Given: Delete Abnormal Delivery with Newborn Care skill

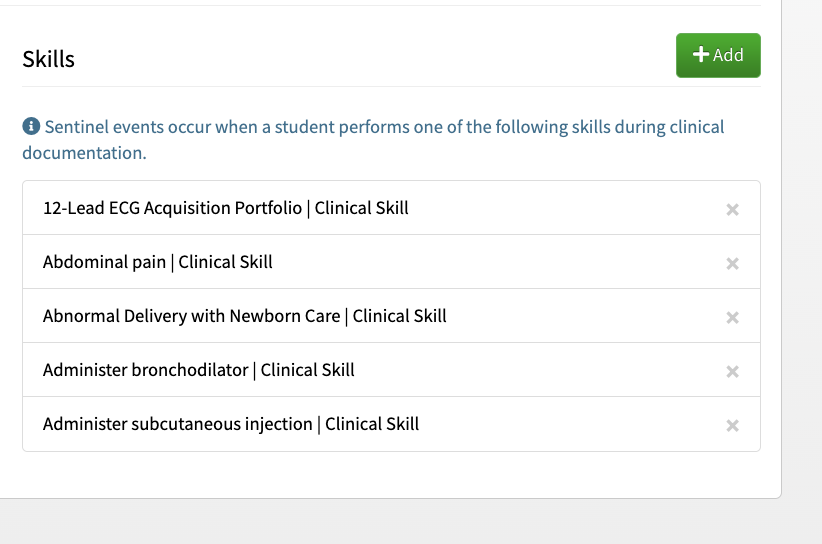Looking at the screenshot, I should point(732,318).
